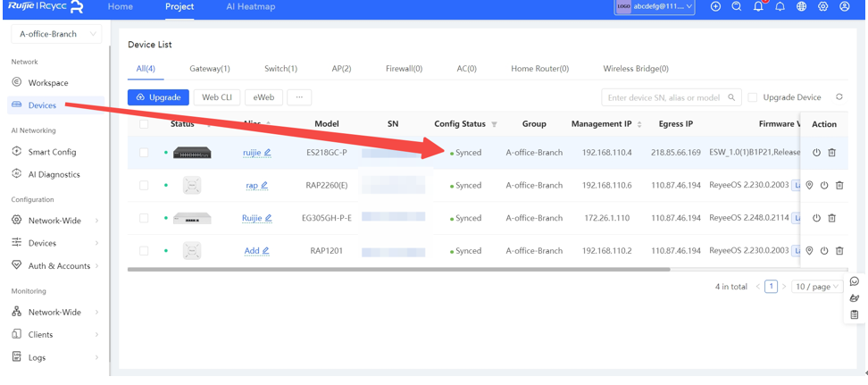Click the refresh icon beside Upgrade Device
Image resolution: width=868 pixels, height=385 pixels.
[x=839, y=97]
